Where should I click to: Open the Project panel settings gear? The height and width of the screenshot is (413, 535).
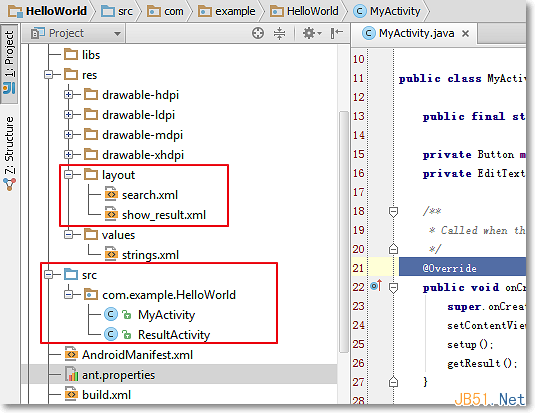312,33
